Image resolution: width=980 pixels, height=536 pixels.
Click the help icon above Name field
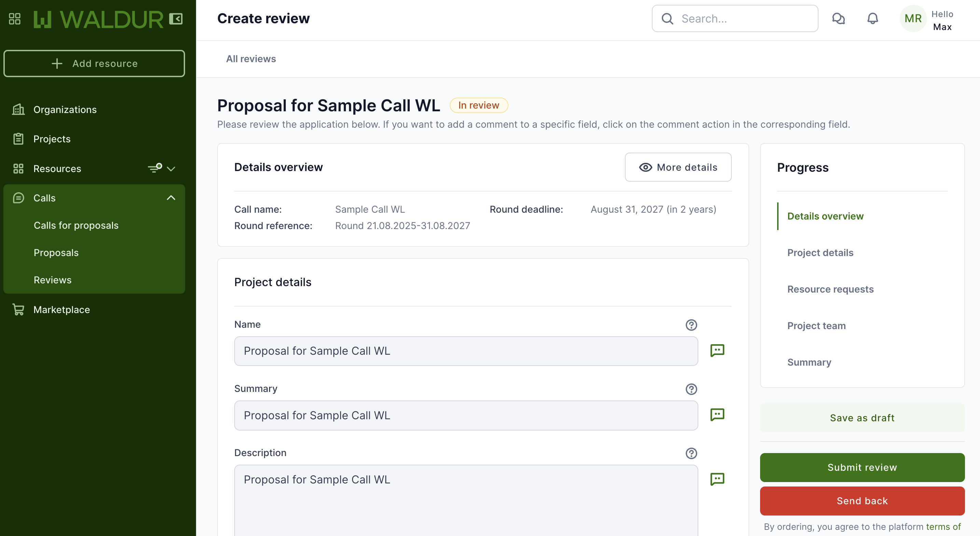tap(691, 325)
